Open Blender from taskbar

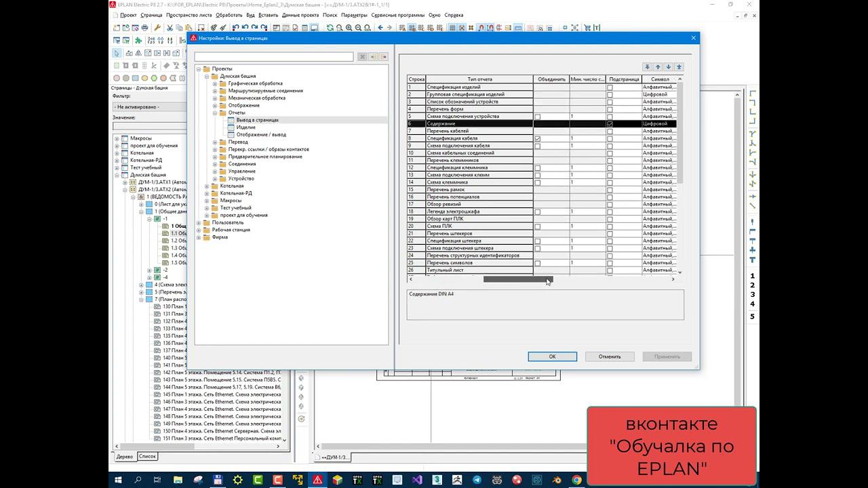pos(557,480)
